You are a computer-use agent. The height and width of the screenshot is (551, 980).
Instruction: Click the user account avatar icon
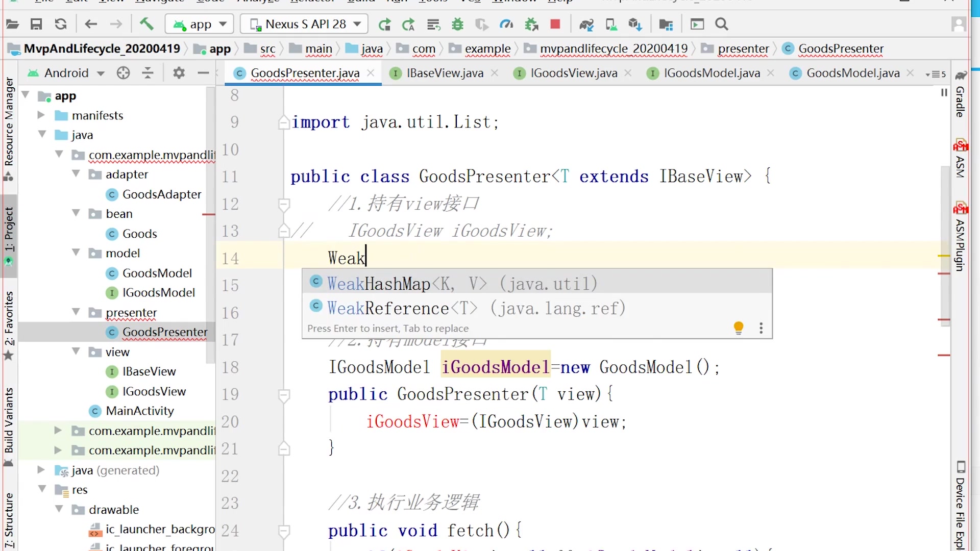pos(959,24)
